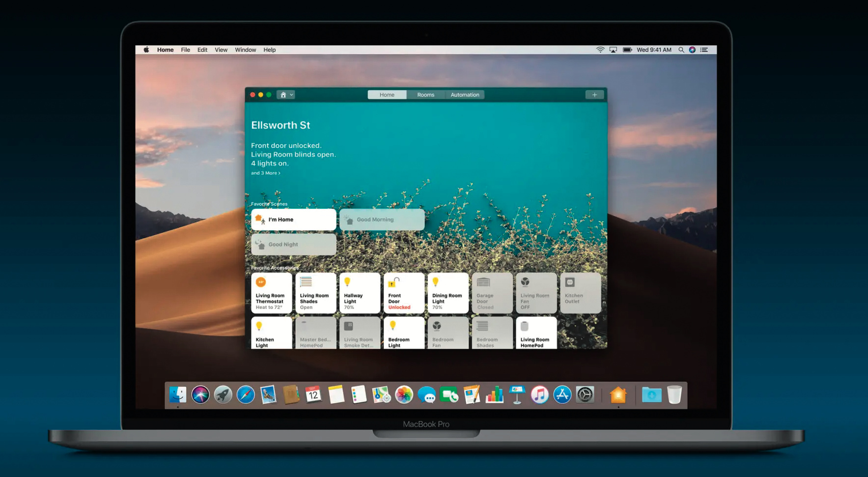The image size is (868, 477).
Task: Switch to the Rooms tab
Action: 426,95
